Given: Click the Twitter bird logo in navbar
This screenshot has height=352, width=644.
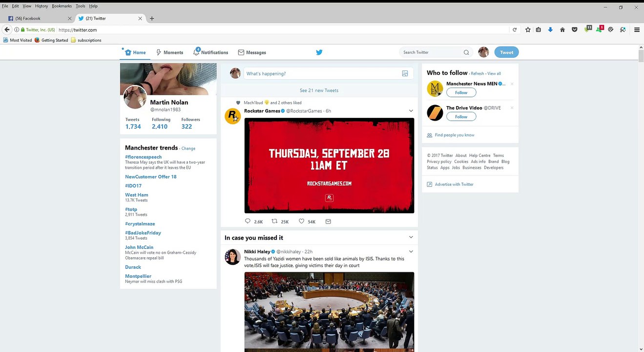Looking at the screenshot, I should click(x=319, y=52).
